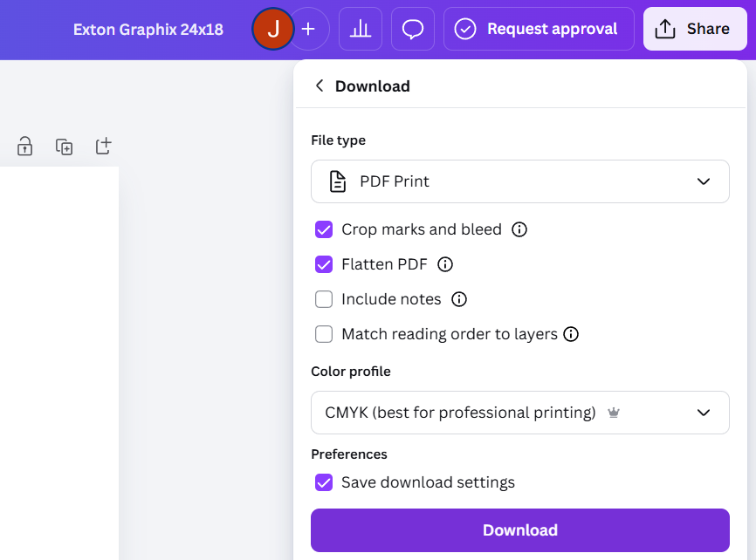The height and width of the screenshot is (560, 756).
Task: Go back from the Download panel
Action: 320,85
